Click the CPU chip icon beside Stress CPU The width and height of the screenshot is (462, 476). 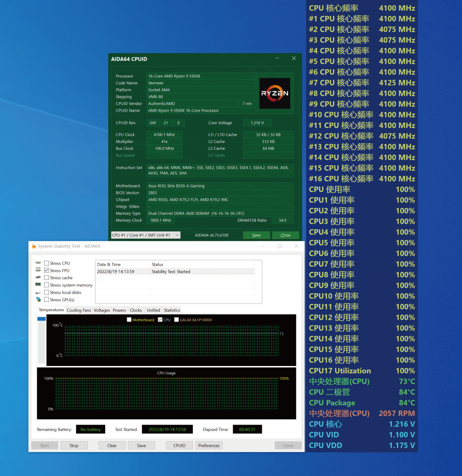click(38, 263)
